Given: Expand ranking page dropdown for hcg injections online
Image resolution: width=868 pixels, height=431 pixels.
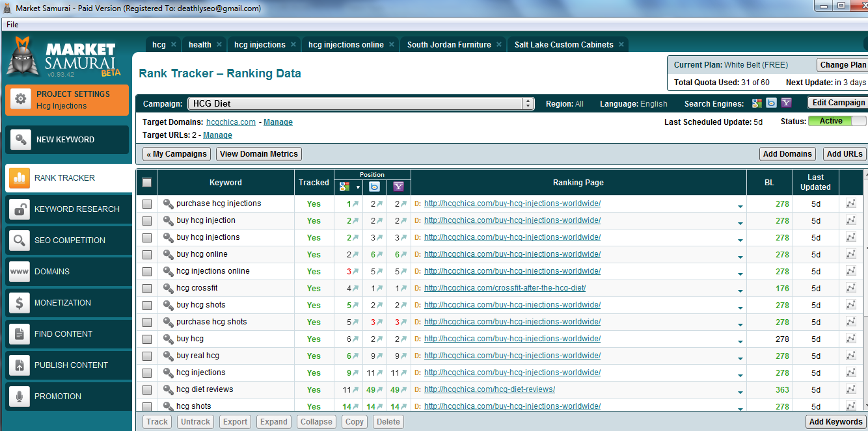Looking at the screenshot, I should [740, 274].
